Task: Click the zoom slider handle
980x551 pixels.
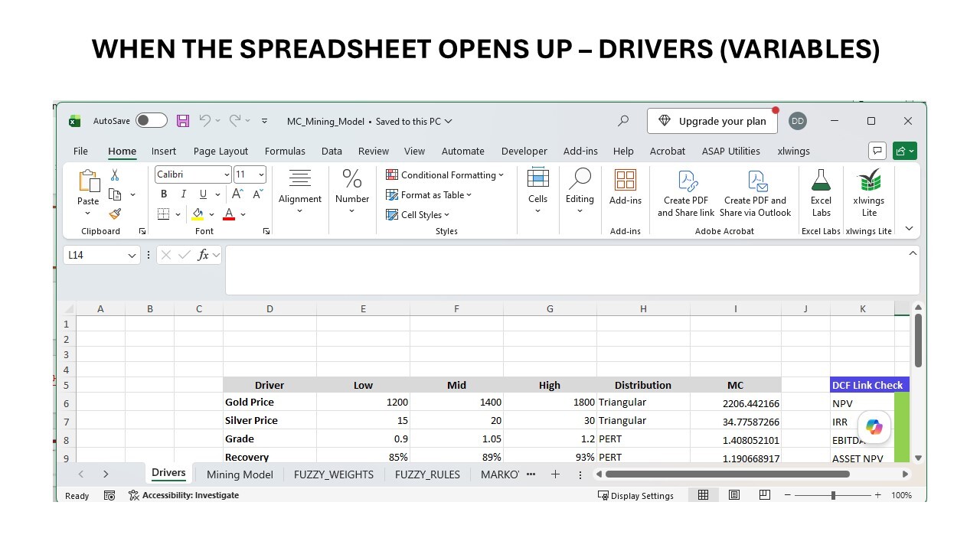Action: [833, 495]
